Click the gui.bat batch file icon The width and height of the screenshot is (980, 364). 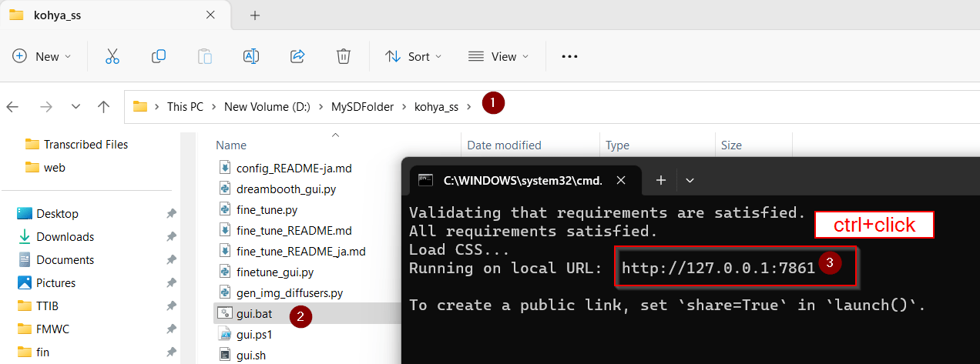pyautogui.click(x=224, y=313)
